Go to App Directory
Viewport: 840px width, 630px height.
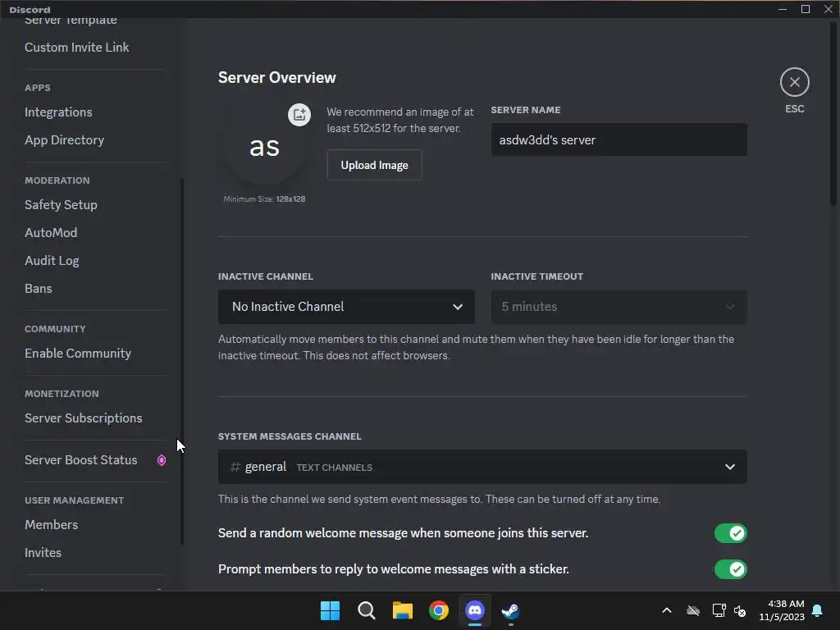[64, 139]
